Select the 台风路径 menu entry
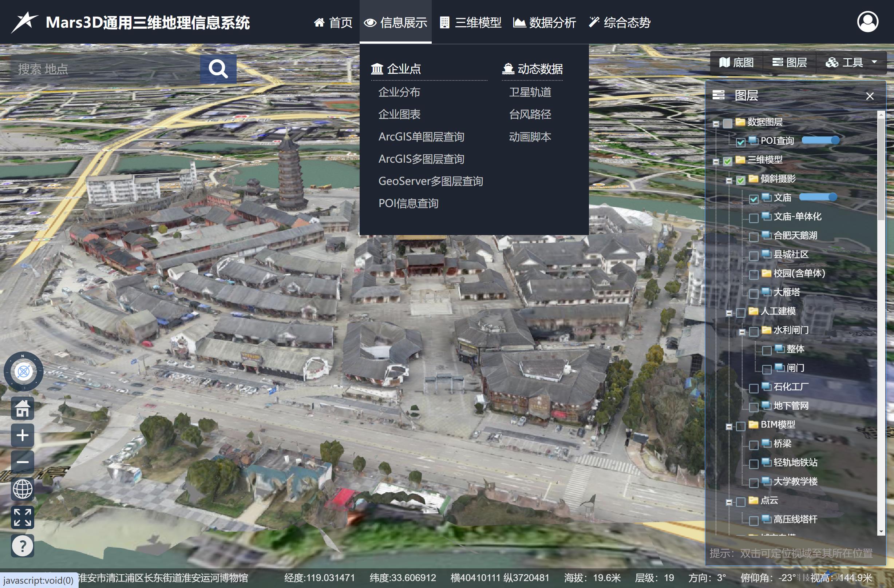 [530, 114]
